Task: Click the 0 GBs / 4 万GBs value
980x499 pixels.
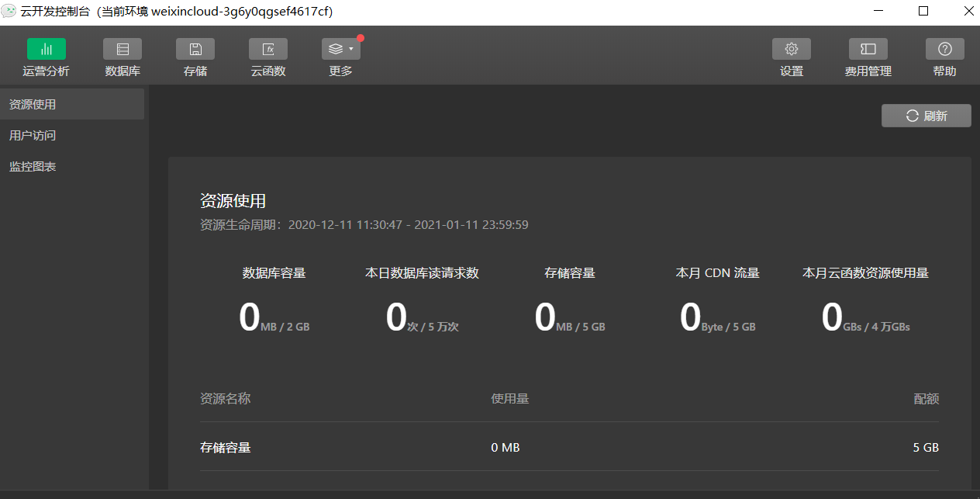Action: click(865, 318)
